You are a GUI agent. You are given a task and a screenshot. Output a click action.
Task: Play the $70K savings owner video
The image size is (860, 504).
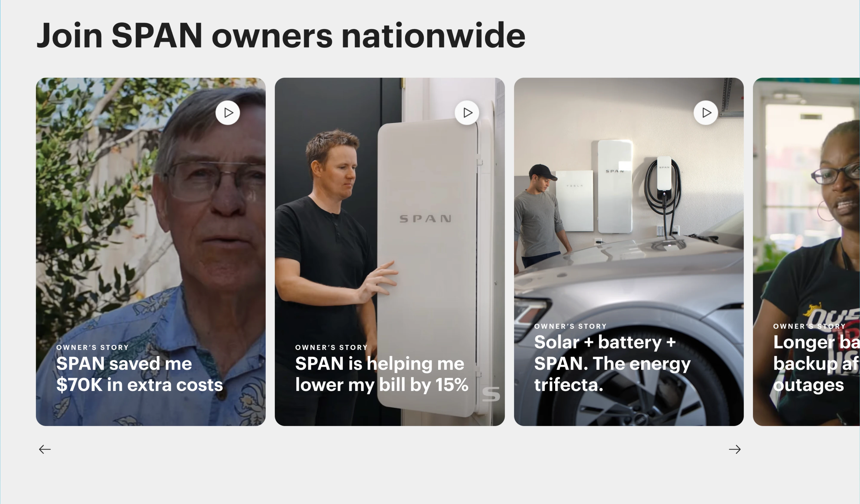228,113
